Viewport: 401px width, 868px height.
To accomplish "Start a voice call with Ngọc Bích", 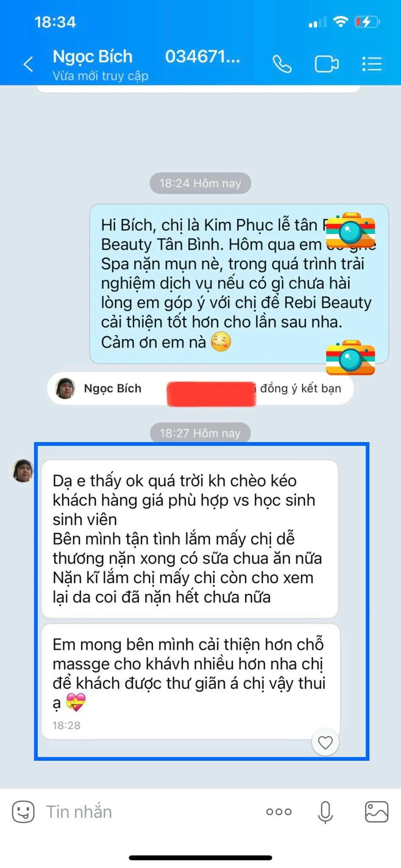I will (x=282, y=64).
